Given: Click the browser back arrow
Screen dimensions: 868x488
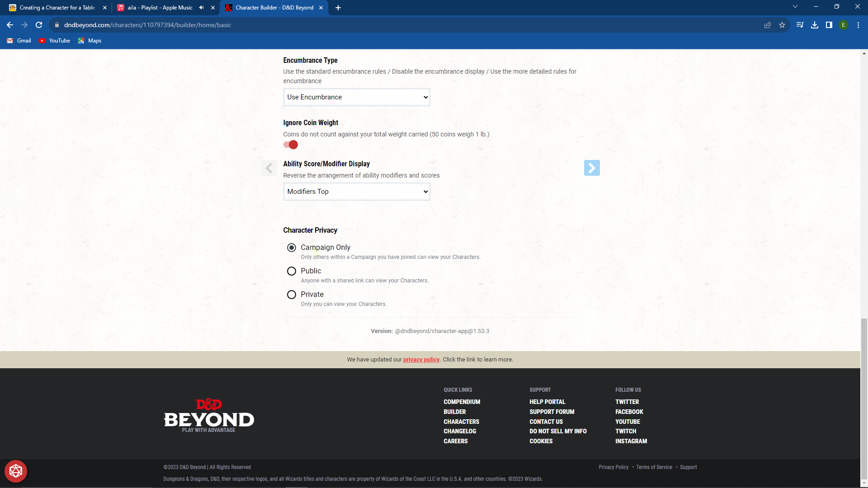Looking at the screenshot, I should pyautogui.click(x=9, y=25).
